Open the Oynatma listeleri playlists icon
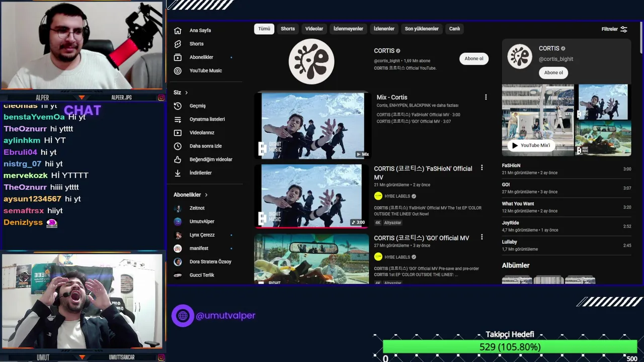 (x=178, y=120)
